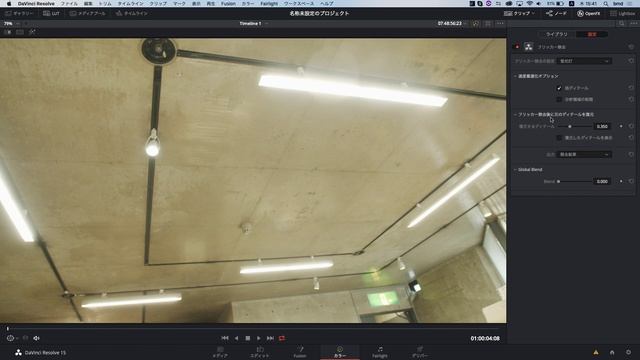
Task: Toggle the タイムライン panel in the toolbar
Action: tap(131, 13)
